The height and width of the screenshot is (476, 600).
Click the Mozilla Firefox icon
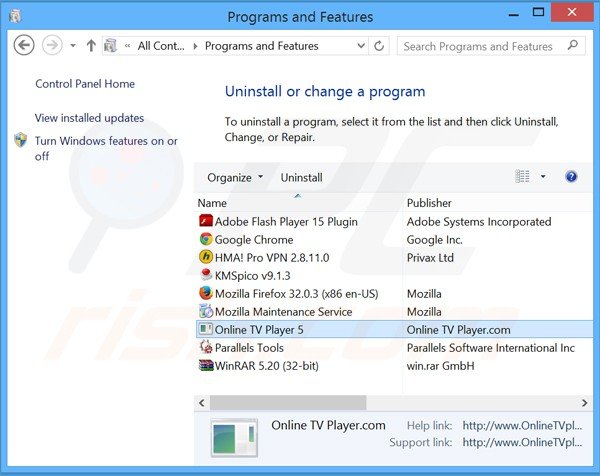[x=206, y=293]
